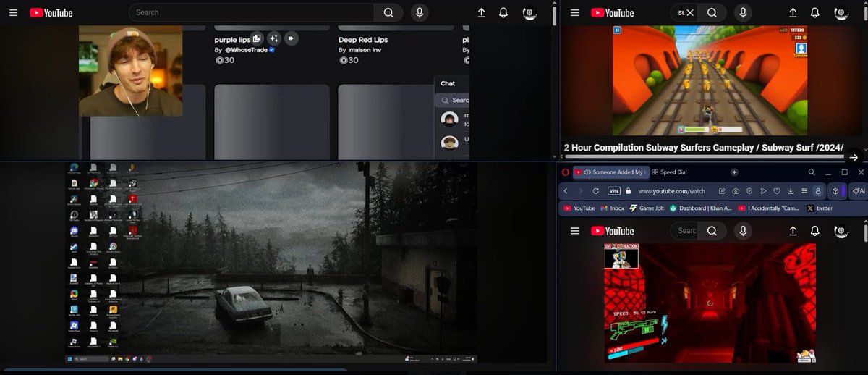Screen dimensions: 868x375
Task: Open the Inbox bookmark
Action: point(612,208)
